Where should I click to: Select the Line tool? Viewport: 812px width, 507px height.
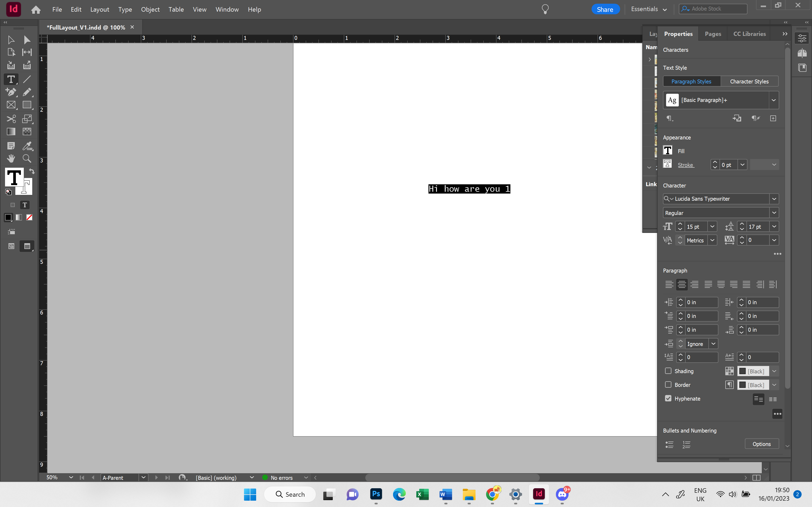(x=27, y=79)
